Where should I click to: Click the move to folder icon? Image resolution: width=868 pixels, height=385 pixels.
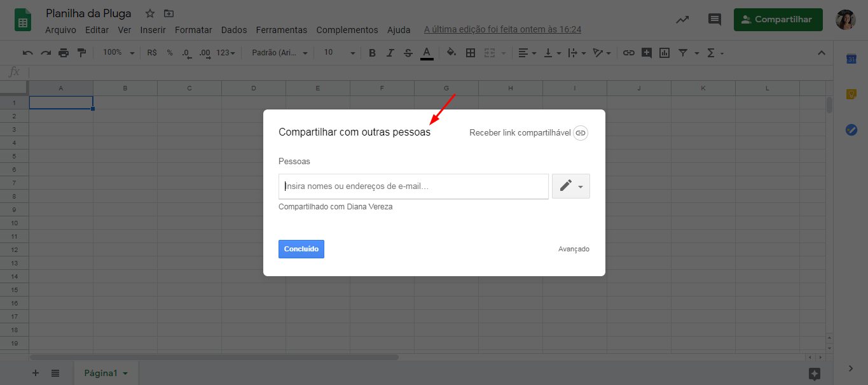coord(168,13)
